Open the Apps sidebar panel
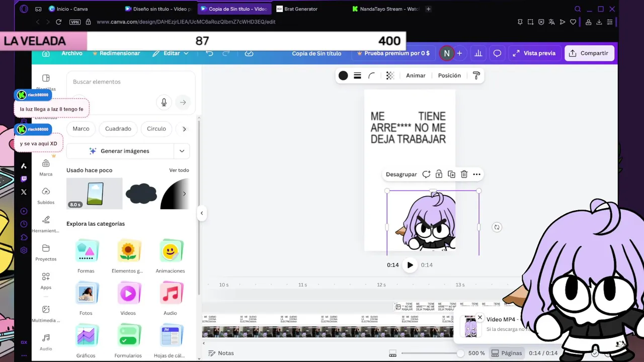Screen dimensions: 644x362 pos(46,281)
